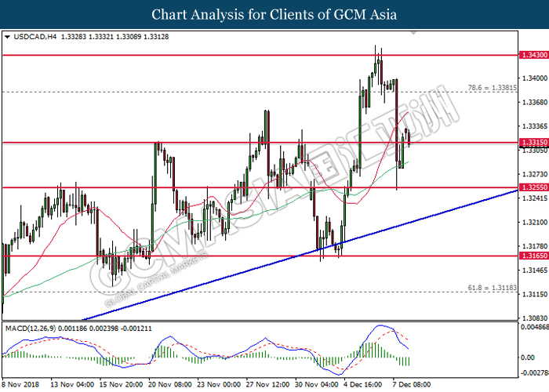Screen dimensions: 549x392
Task: Click the 1.33680 price axis value
Action: 535,102
